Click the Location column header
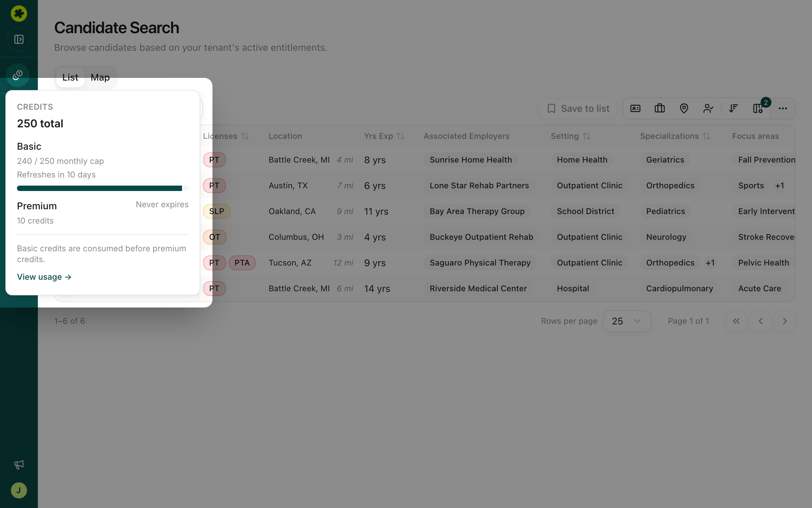This screenshot has width=812, height=508. pyautogui.click(x=285, y=136)
